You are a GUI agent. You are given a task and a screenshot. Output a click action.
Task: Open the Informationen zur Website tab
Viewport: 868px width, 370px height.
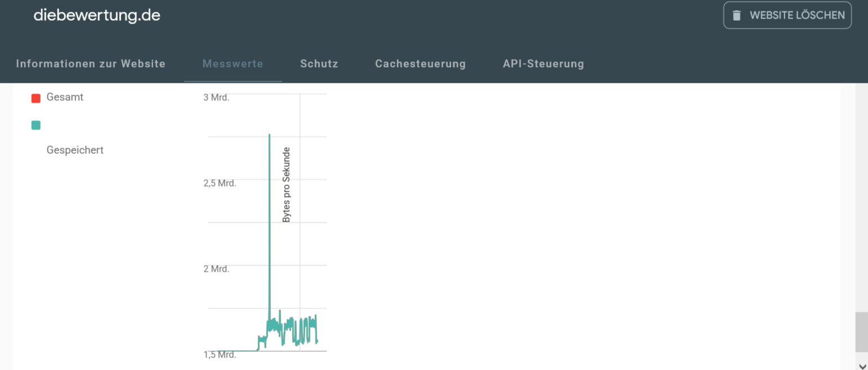(x=91, y=64)
